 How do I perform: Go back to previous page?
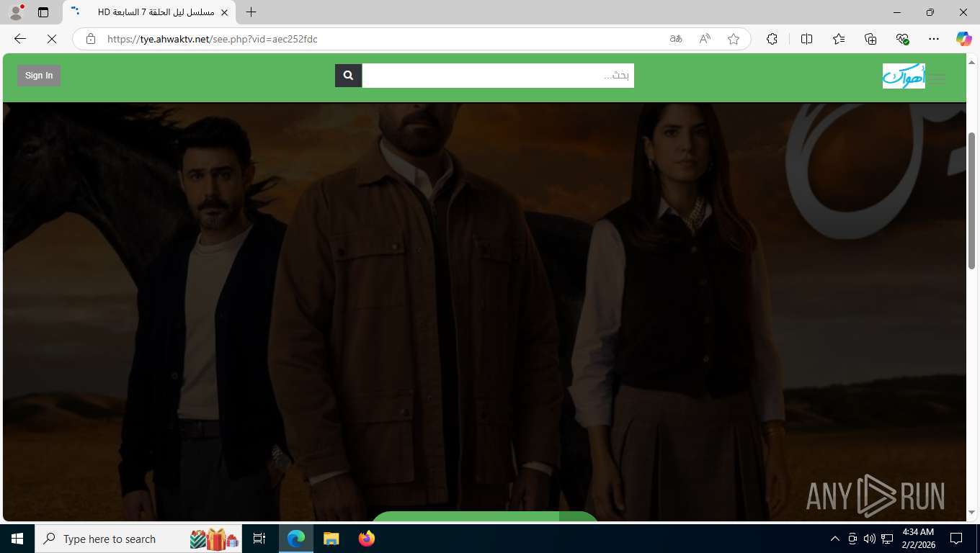pos(20,39)
